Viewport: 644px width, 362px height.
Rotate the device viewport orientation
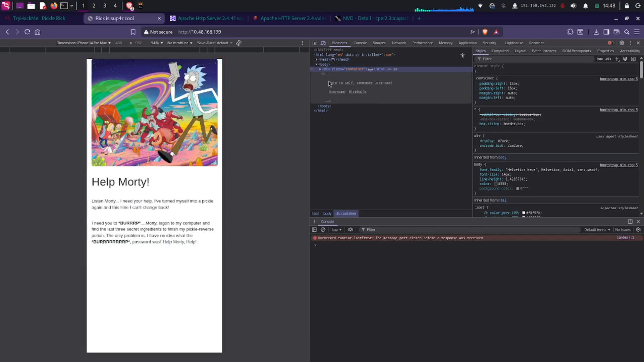pyautogui.click(x=238, y=43)
